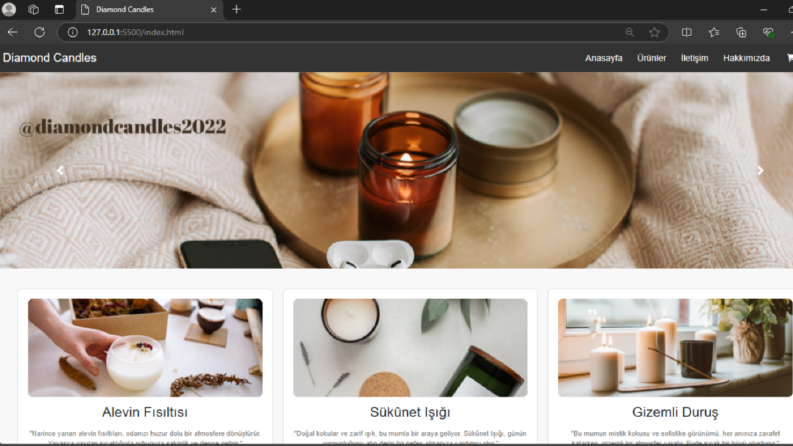This screenshot has height=446, width=793.
Task: Open the browser profile avatar icon
Action: tap(9, 9)
